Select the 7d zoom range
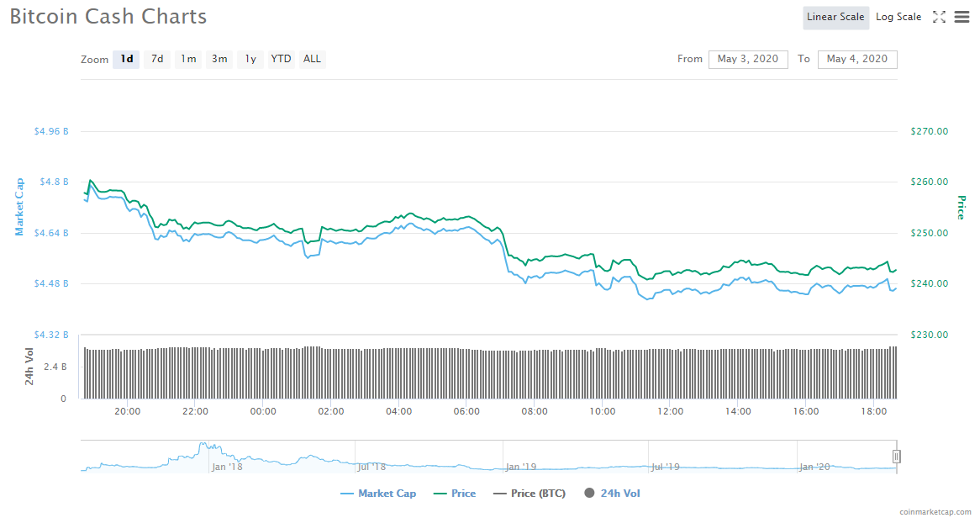 point(157,59)
